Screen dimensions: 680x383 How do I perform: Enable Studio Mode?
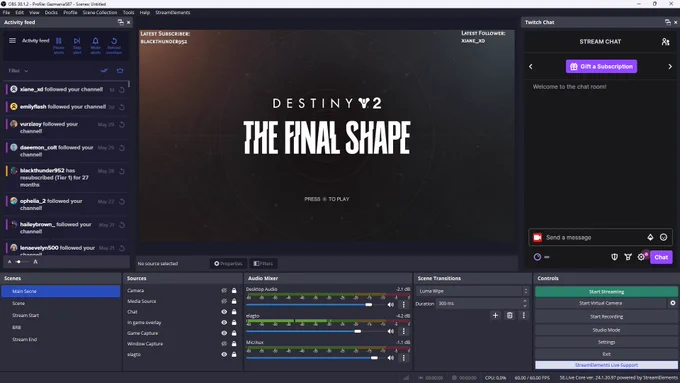click(606, 330)
